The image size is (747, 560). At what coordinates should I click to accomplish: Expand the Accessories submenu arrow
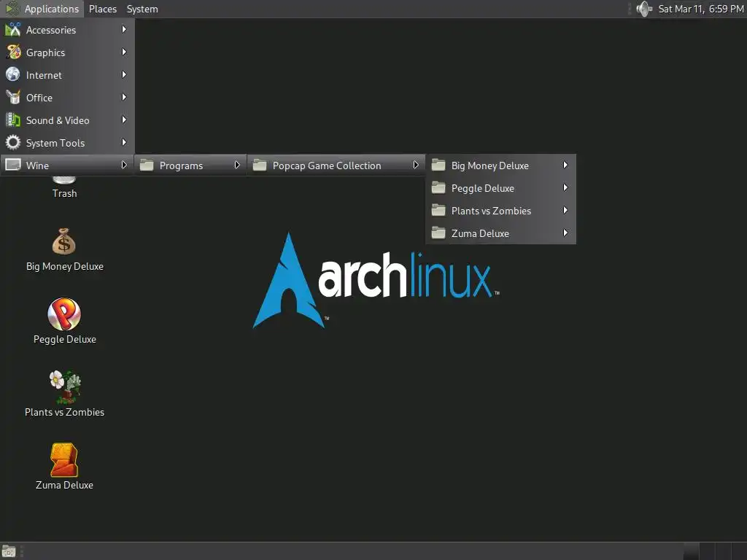click(124, 29)
